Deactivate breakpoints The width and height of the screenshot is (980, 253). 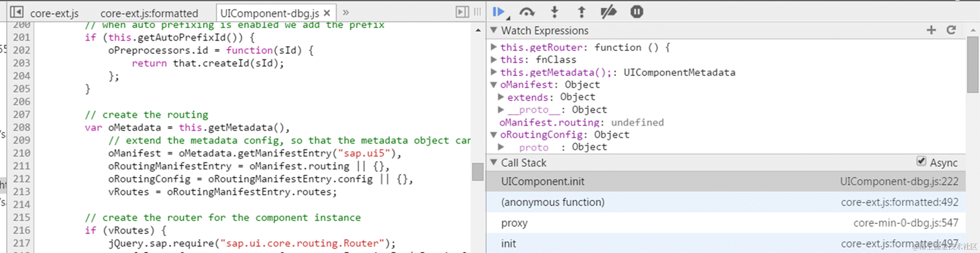(609, 12)
